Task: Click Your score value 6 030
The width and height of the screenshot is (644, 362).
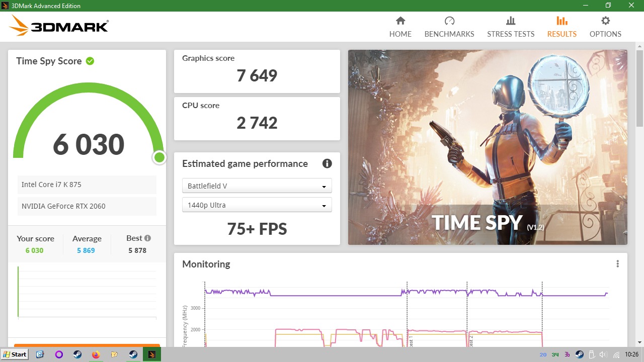Action: click(x=34, y=250)
